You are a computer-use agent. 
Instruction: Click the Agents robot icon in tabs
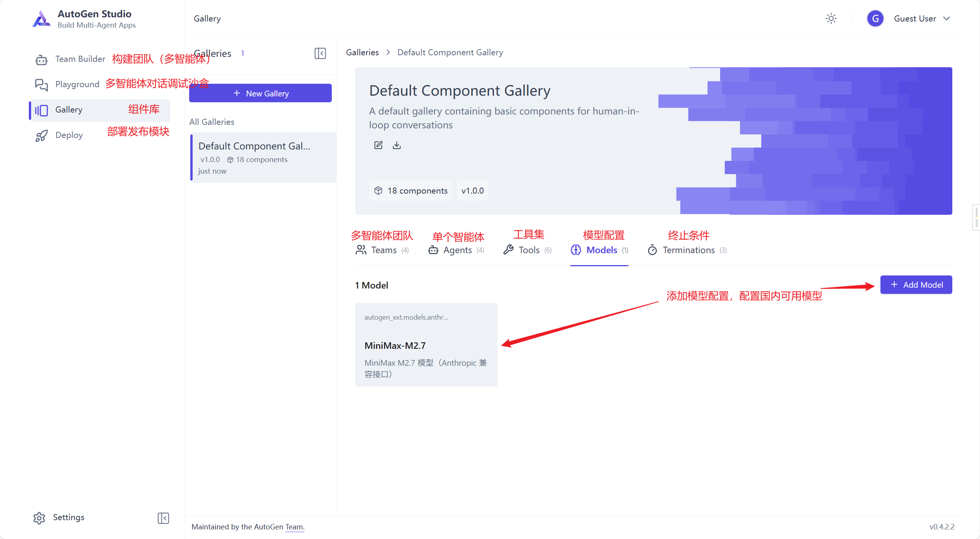click(x=433, y=250)
